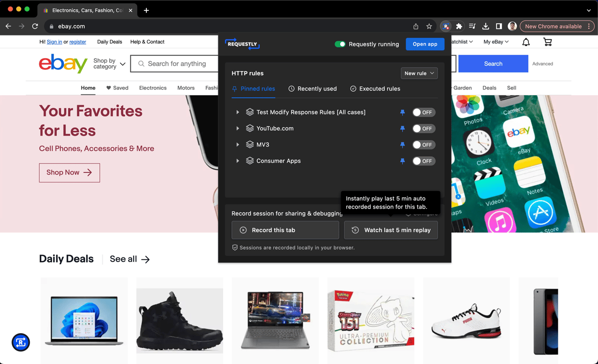Screen dimensions: 598x364
Task: Click the Open app button
Action: click(425, 44)
